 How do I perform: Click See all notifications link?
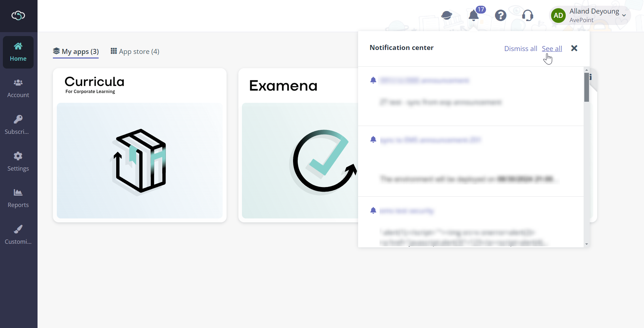[x=552, y=49]
